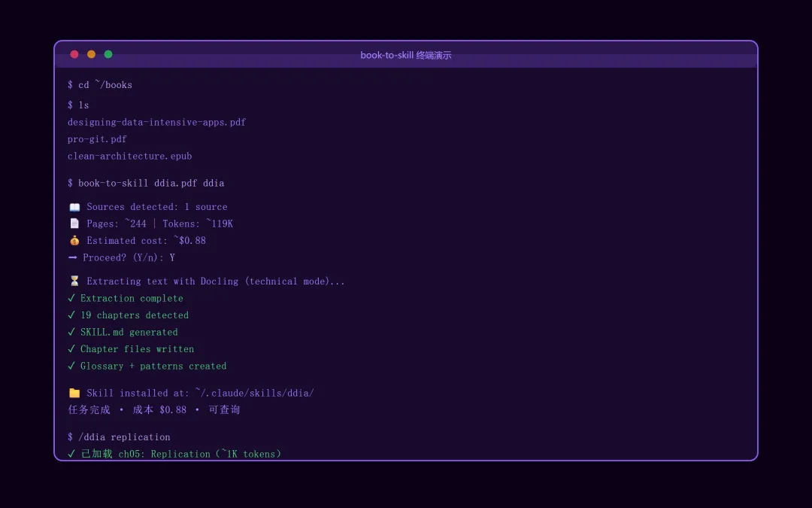
Task: Click the file name pro-git.pdf
Action: 97,139
